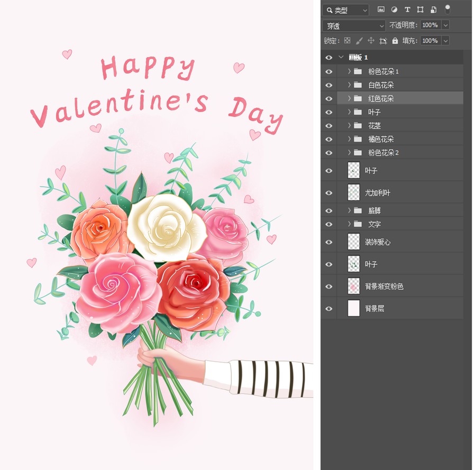Click the 粉色花朵 1 folder icon

(x=358, y=71)
